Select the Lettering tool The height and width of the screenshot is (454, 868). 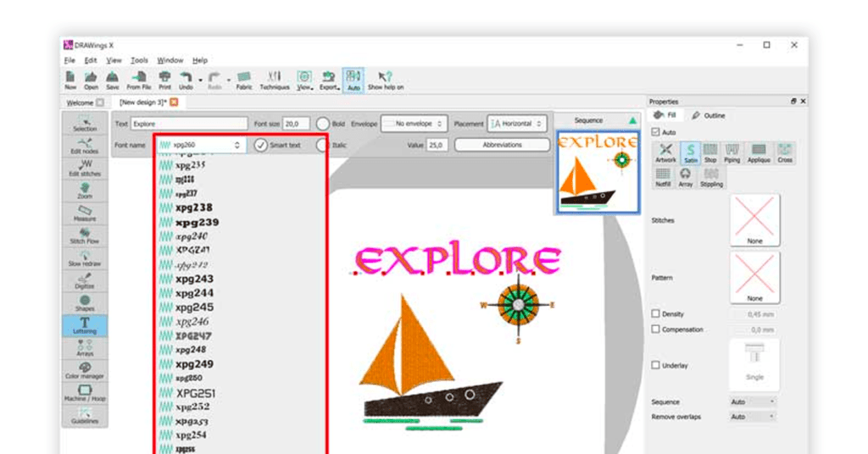coord(85,326)
